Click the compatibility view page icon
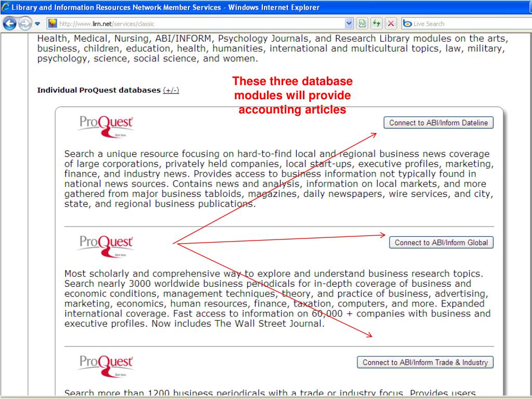 click(362, 24)
